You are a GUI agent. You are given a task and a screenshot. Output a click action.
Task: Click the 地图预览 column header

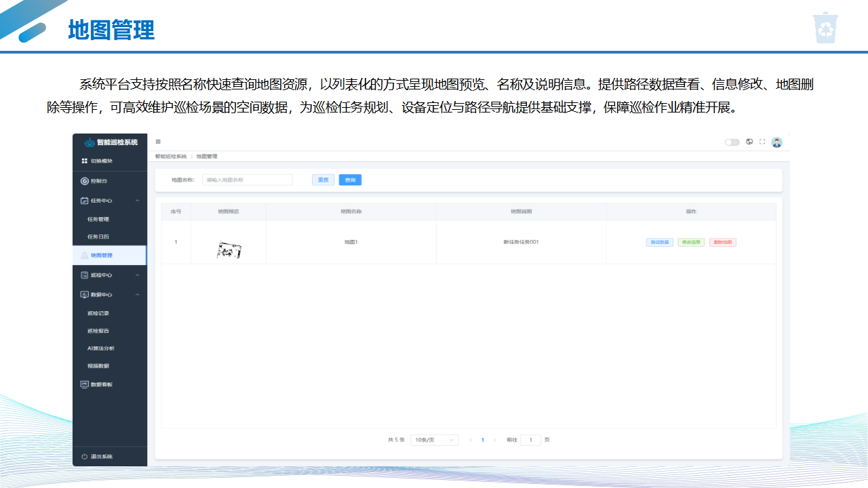[x=229, y=211]
